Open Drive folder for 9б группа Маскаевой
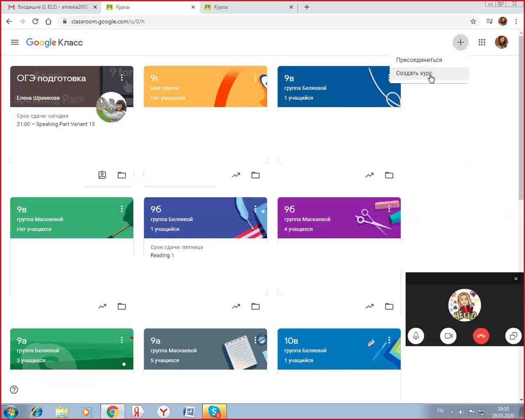 [389, 306]
